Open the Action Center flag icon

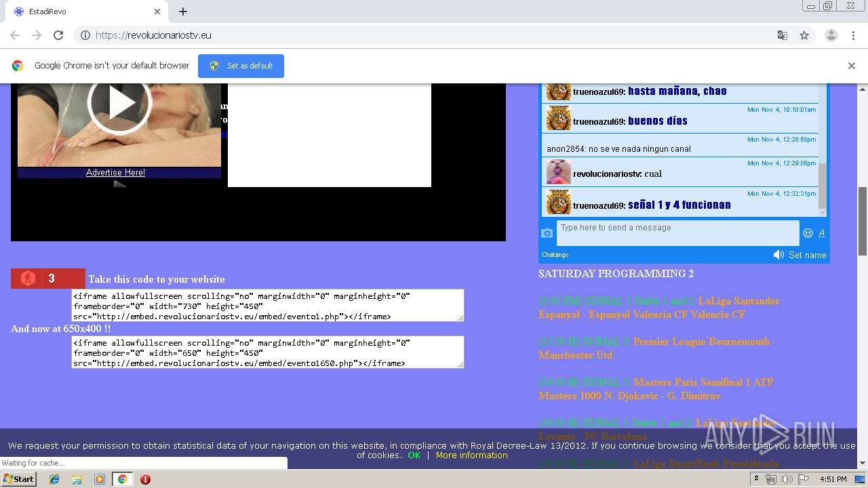(x=804, y=479)
